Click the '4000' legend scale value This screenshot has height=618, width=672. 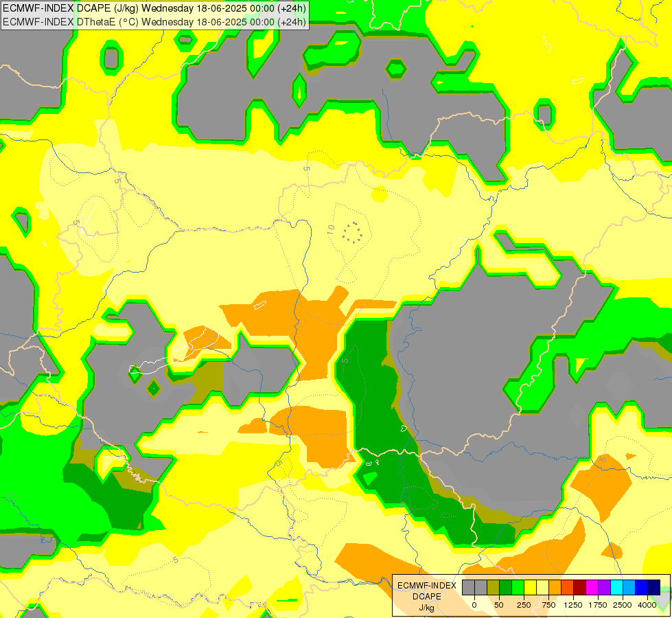[x=647, y=605]
